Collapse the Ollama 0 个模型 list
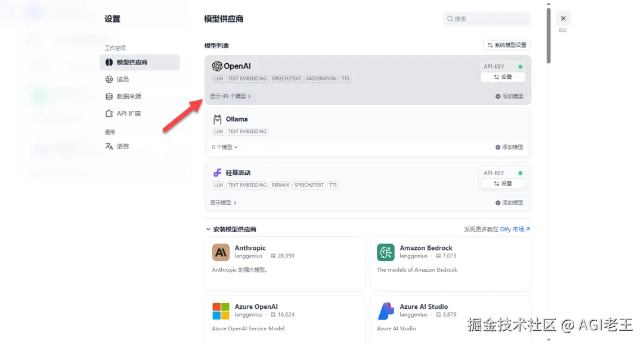Viewport: 644px width, 344px height. tap(225, 147)
